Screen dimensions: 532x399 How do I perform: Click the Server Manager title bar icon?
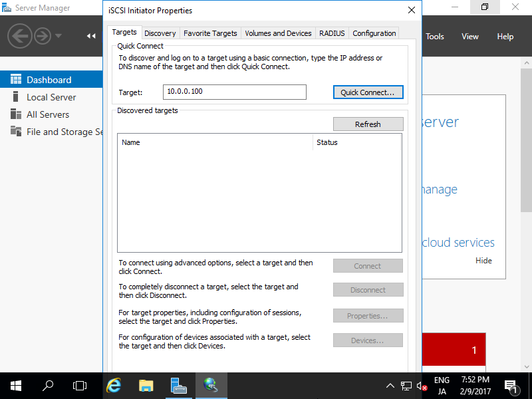tap(7, 7)
